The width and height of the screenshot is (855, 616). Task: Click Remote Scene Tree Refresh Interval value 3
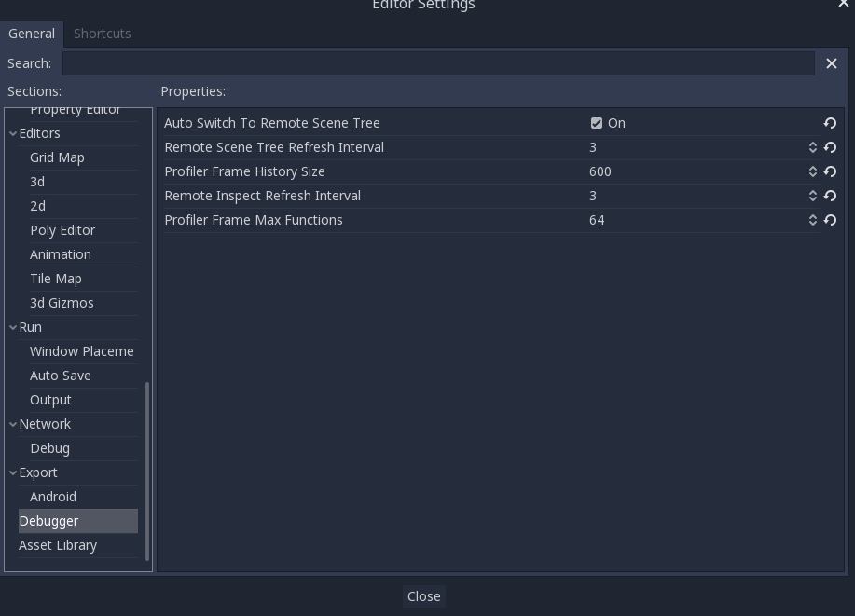click(593, 147)
